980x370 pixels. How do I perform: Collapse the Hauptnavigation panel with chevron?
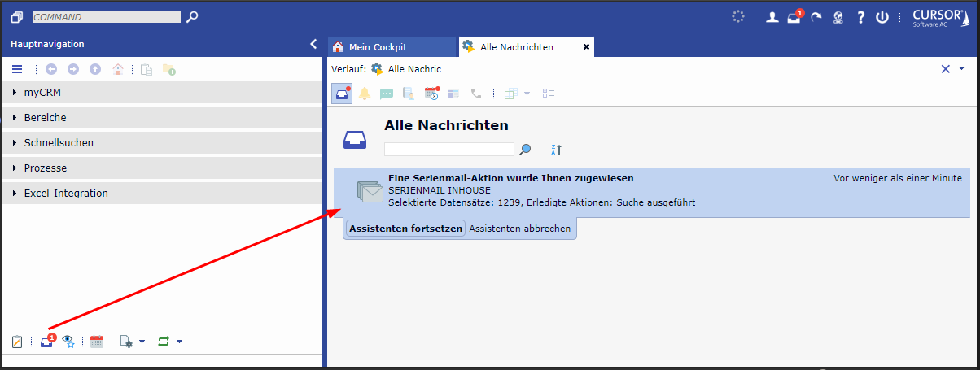(313, 44)
